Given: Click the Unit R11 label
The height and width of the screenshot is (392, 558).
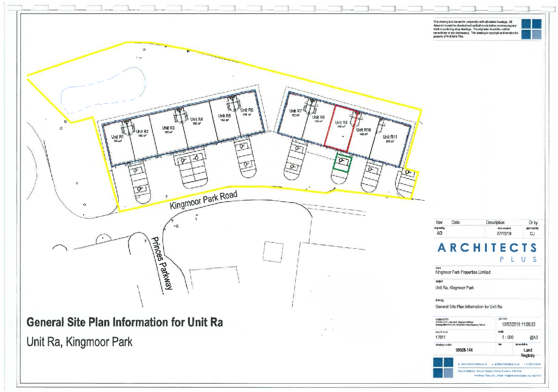Looking at the screenshot, I should [390, 137].
